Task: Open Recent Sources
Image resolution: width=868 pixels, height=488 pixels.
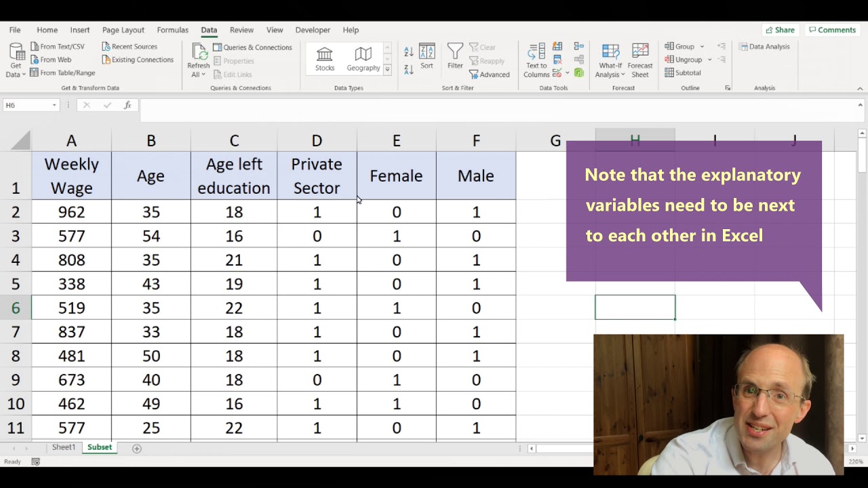Action: (x=129, y=47)
